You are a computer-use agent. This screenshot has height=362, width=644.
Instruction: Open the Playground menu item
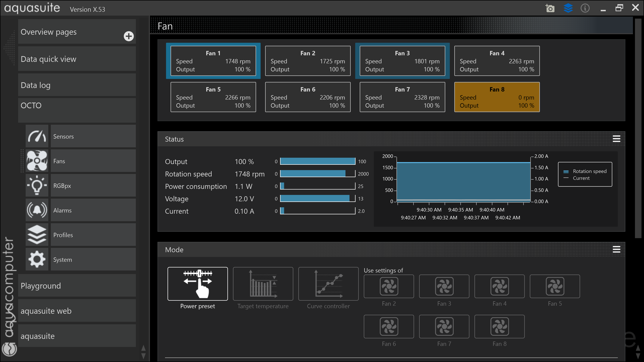(77, 286)
